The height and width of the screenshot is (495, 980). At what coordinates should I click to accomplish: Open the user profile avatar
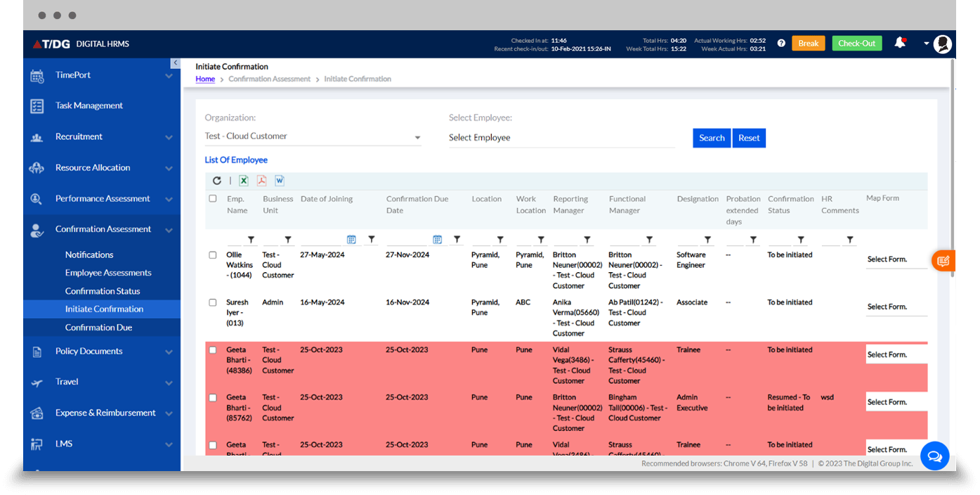coord(943,44)
